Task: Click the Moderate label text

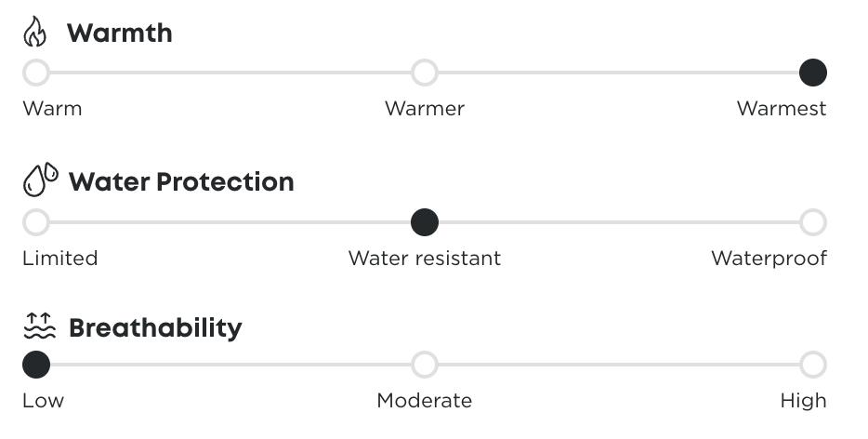Action: tap(424, 401)
